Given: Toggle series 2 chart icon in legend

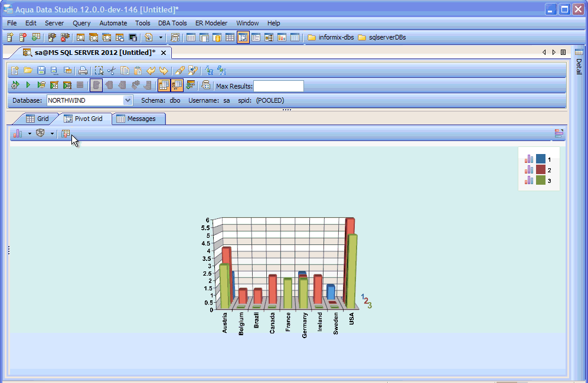Looking at the screenshot, I should click(529, 170).
